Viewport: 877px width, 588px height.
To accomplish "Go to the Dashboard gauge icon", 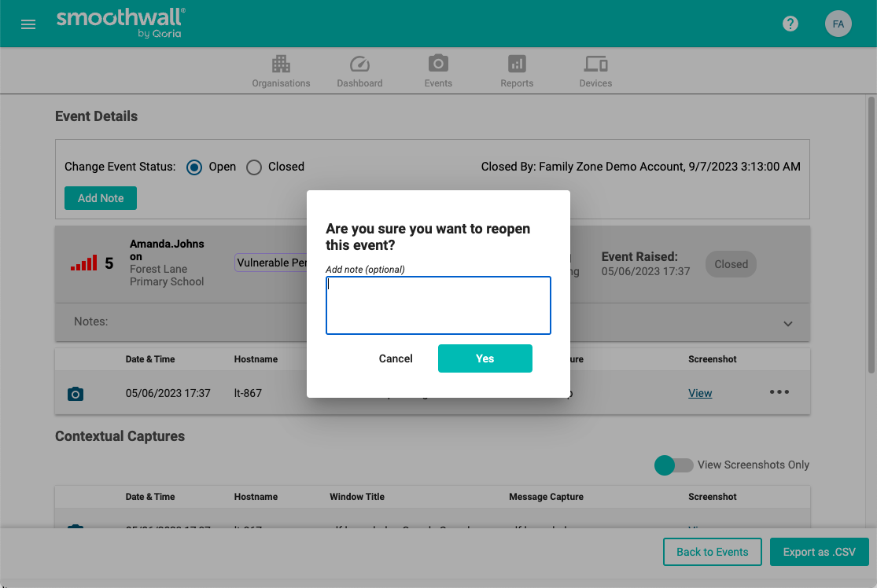I will (359, 64).
